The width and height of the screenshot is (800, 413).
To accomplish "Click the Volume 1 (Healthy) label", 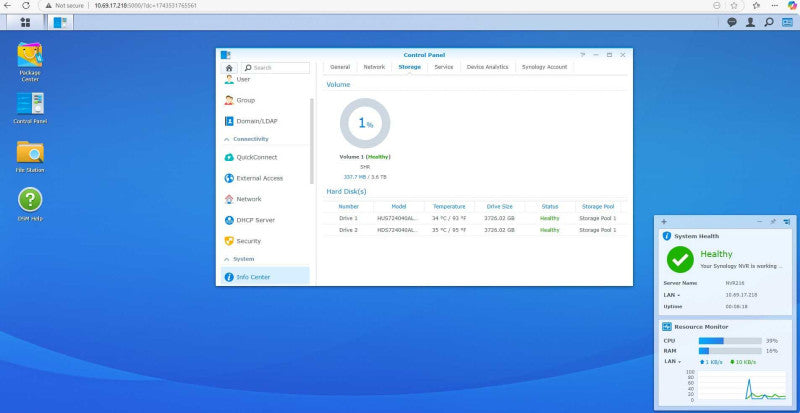I will pyautogui.click(x=365, y=157).
